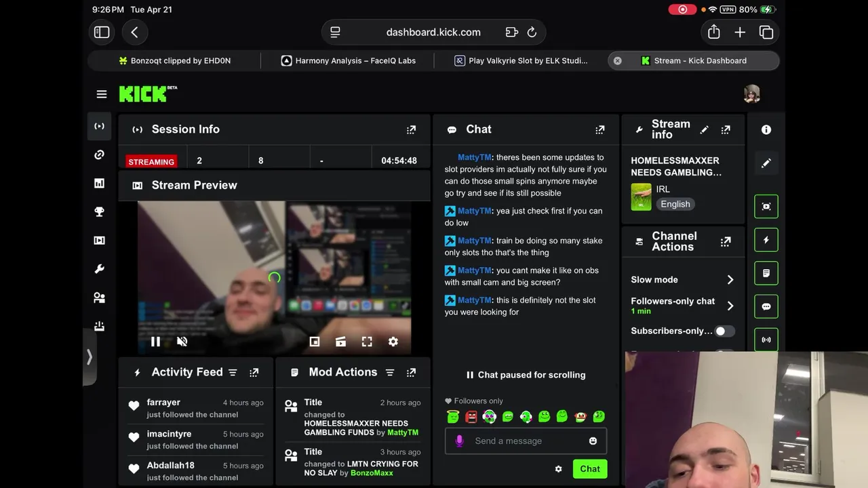Select the stream preview widget button
Viewport: 868px width, 488px height.
766,206
